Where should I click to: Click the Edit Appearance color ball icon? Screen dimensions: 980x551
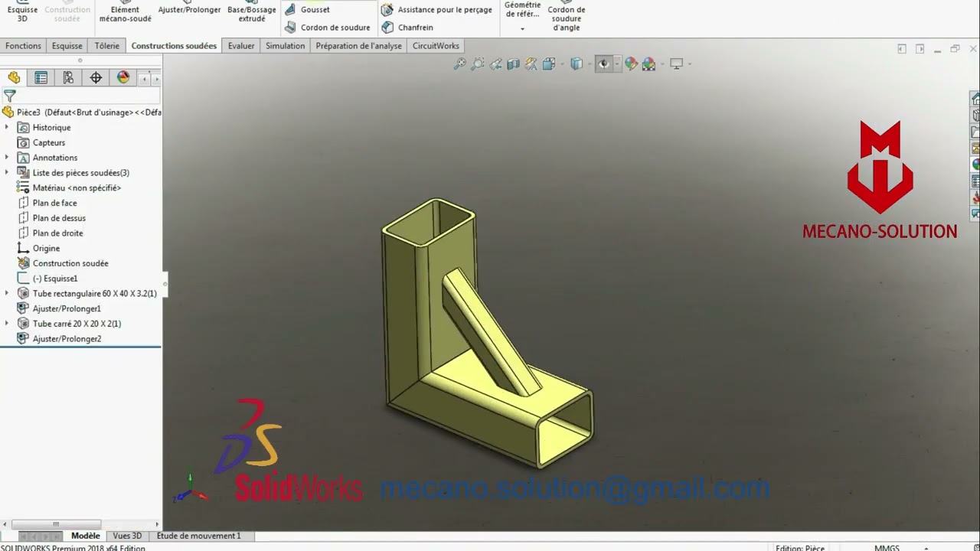pos(631,64)
